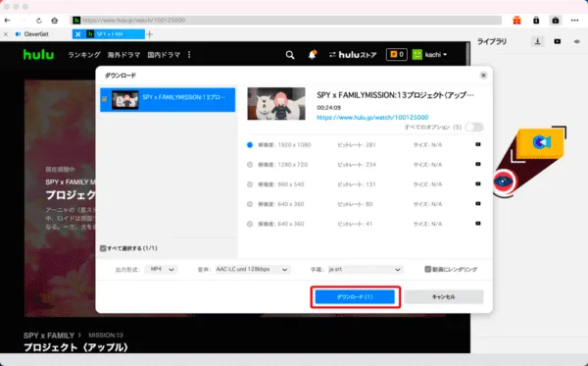Click the video icon for 960 x 540 row
This screenshot has height=366, width=588.
point(478,183)
